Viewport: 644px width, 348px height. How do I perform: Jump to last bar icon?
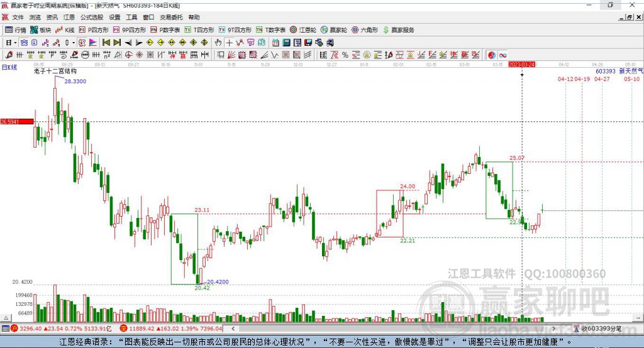click(x=117, y=43)
